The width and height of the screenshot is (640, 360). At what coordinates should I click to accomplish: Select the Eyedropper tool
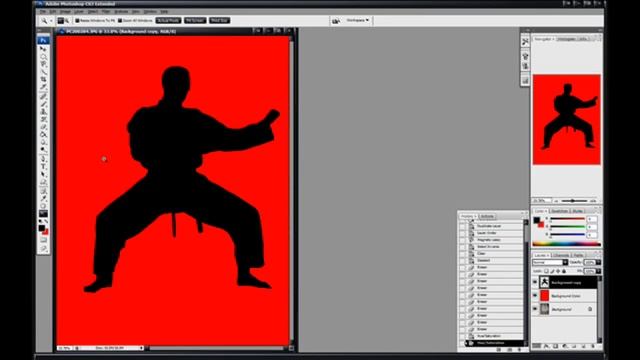pyautogui.click(x=43, y=198)
